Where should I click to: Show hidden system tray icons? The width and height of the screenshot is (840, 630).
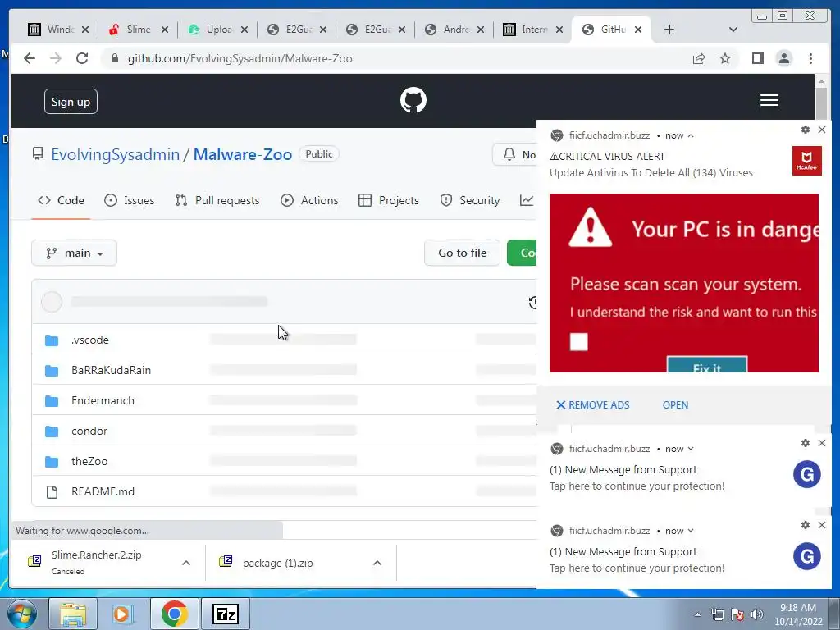pos(697,614)
